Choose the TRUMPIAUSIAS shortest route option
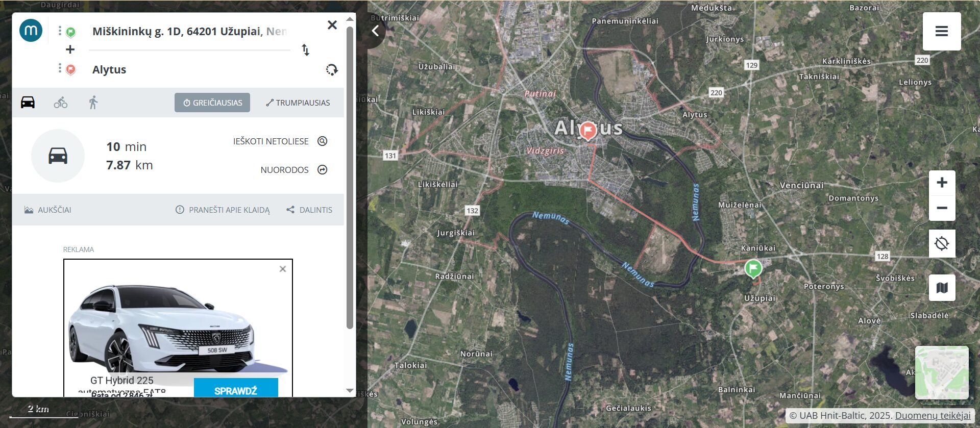This screenshot has width=980, height=428. (x=298, y=103)
